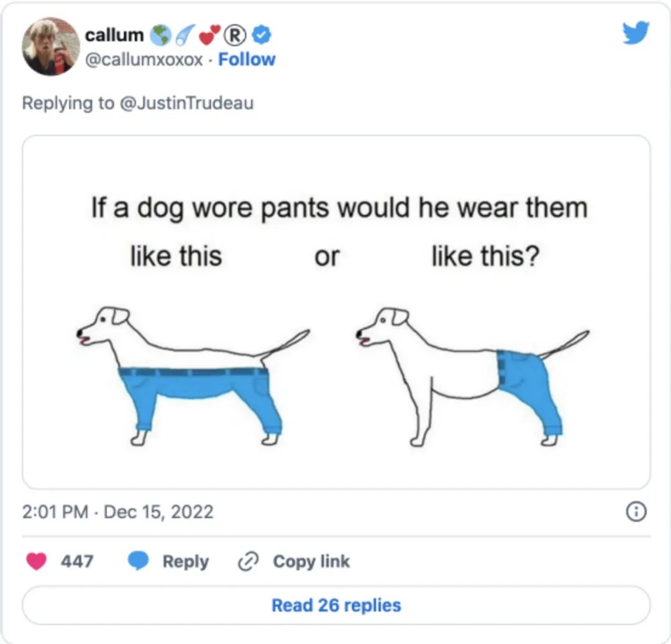Read 26 replies button

pos(336,605)
